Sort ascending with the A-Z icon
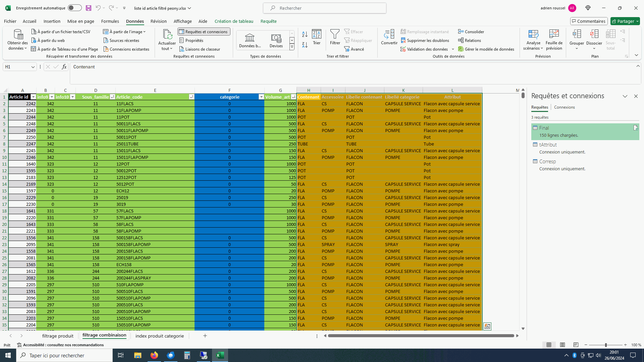This screenshot has height=362, width=644. coord(305,34)
